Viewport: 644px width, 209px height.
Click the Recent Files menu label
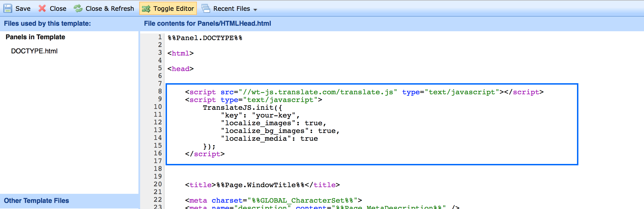pos(231,9)
